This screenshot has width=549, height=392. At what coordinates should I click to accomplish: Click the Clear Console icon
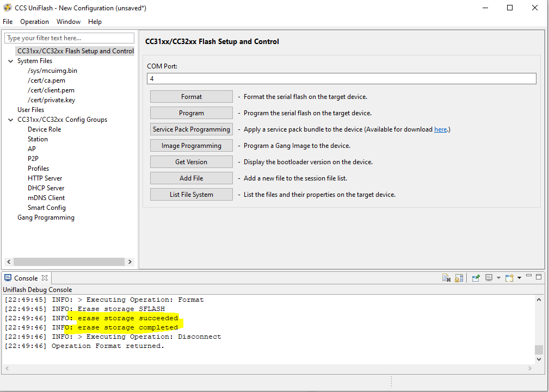point(446,278)
